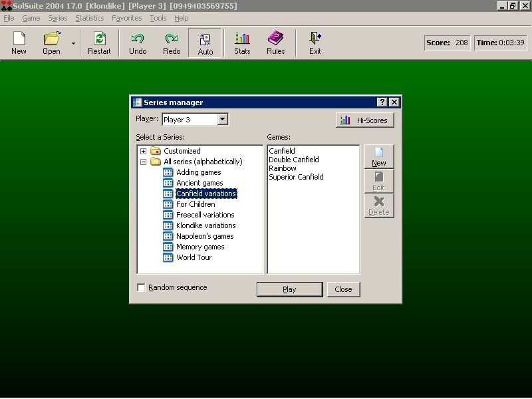
Task: Select All series (alphabetically) folder
Action: pos(203,162)
